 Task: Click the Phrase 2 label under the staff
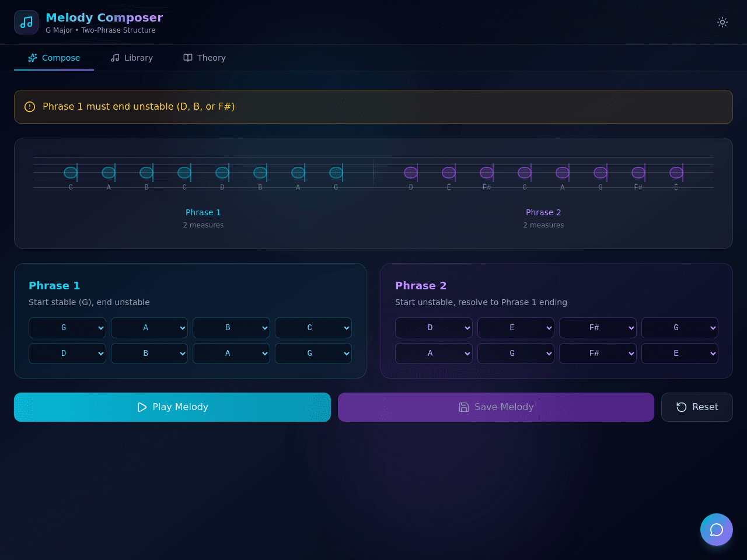pos(543,212)
